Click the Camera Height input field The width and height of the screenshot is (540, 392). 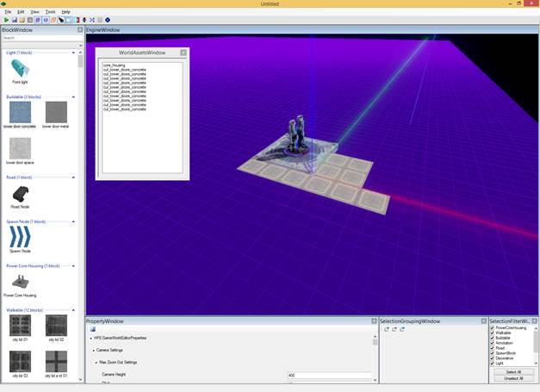click(x=329, y=376)
